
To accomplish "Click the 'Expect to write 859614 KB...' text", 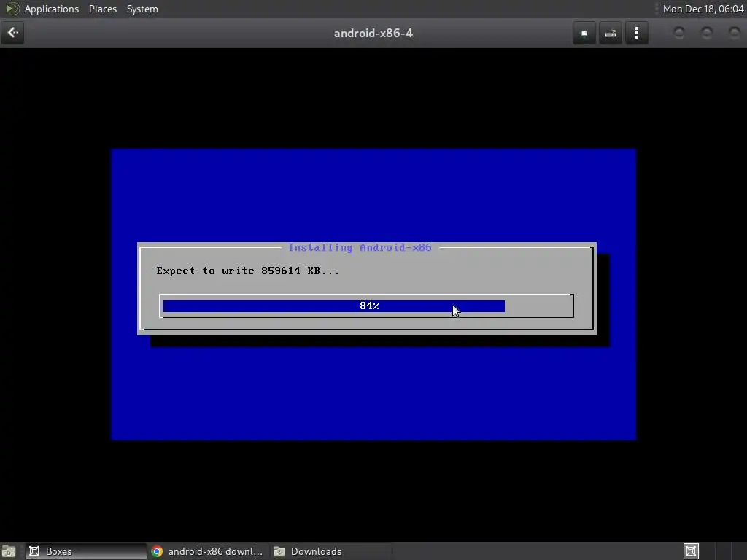I will tap(248, 271).
